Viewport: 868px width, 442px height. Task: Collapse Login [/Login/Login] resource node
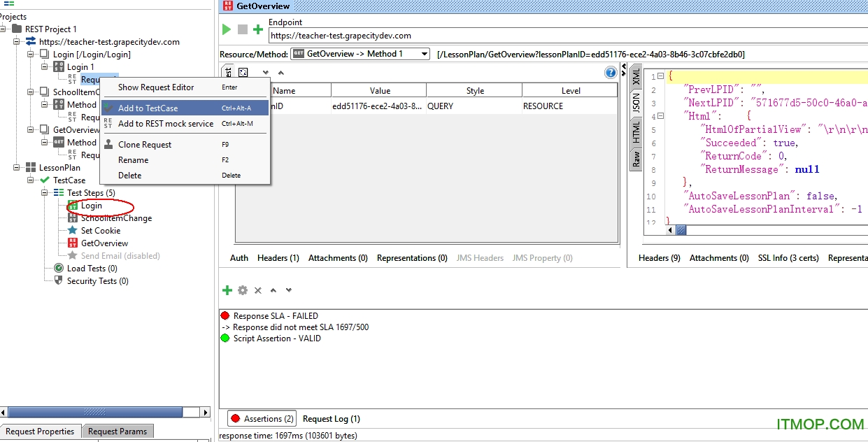31,54
